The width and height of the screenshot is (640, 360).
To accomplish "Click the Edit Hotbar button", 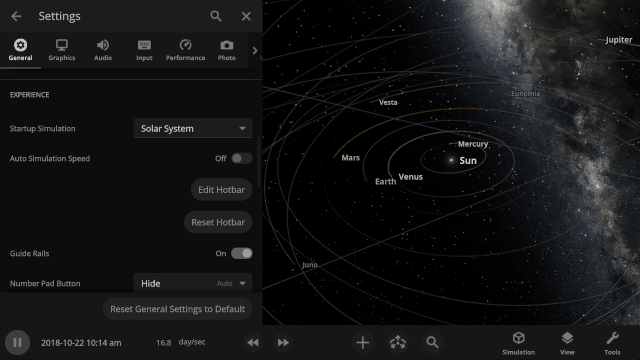I will [x=222, y=190].
